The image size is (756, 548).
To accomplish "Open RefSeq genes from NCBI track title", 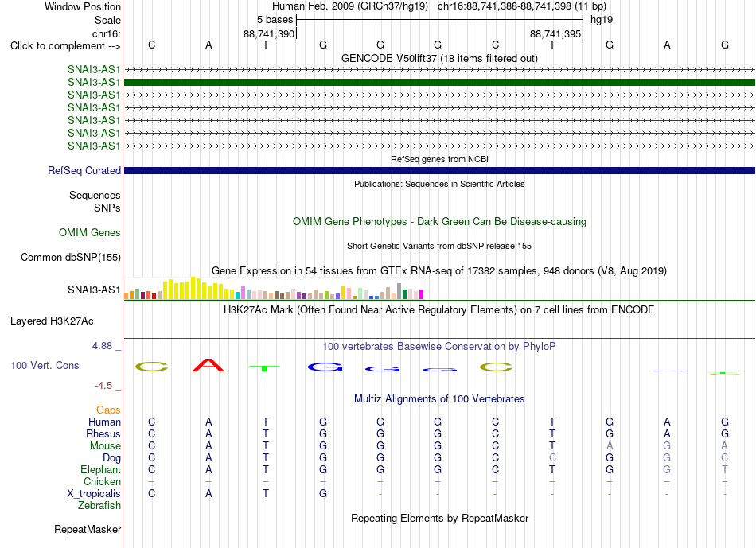I will pyautogui.click(x=439, y=159).
